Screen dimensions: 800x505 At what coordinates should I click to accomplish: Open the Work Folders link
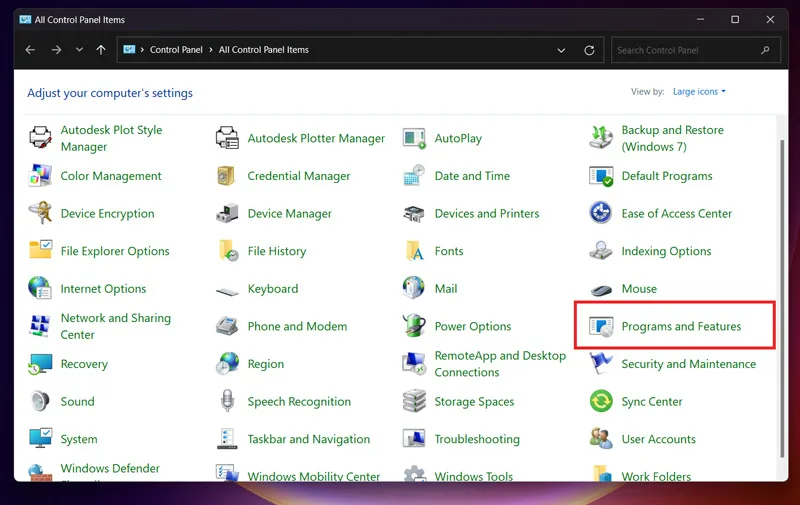coord(656,476)
